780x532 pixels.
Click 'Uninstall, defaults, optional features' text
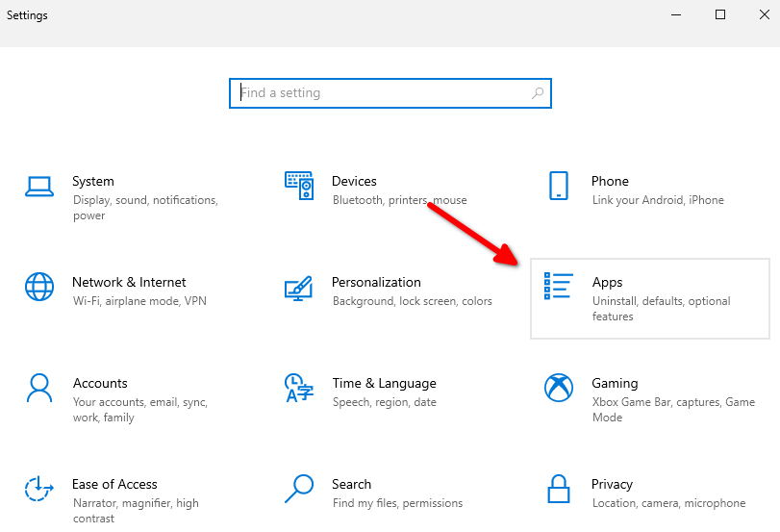[662, 309]
